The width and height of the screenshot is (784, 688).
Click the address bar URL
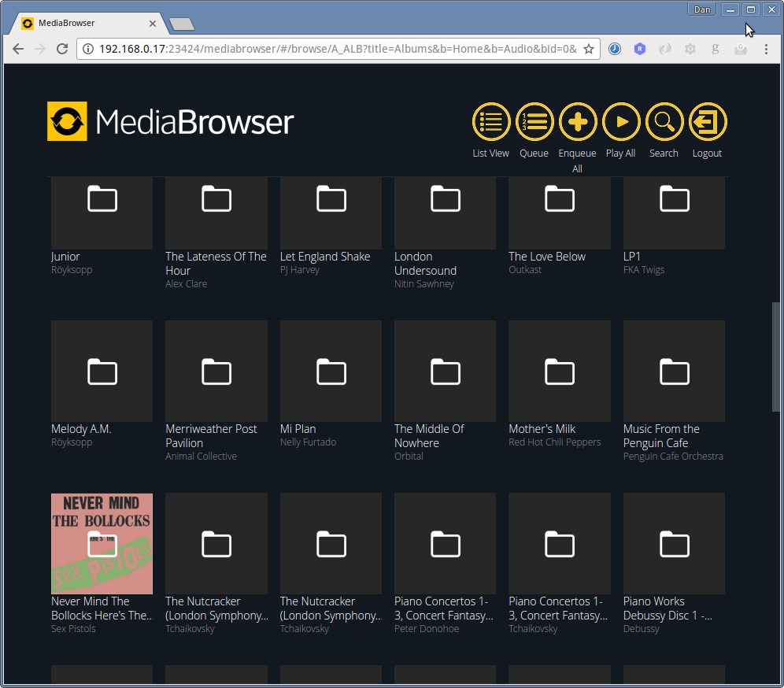coord(338,49)
